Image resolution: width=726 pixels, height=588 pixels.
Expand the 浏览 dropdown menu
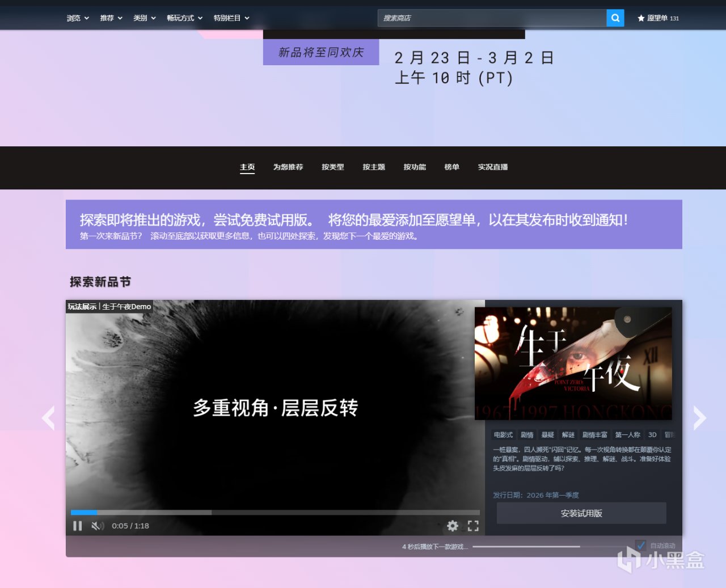tap(78, 18)
